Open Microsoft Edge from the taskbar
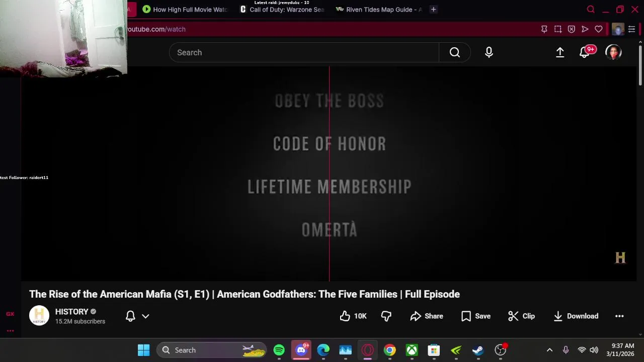 point(324,350)
